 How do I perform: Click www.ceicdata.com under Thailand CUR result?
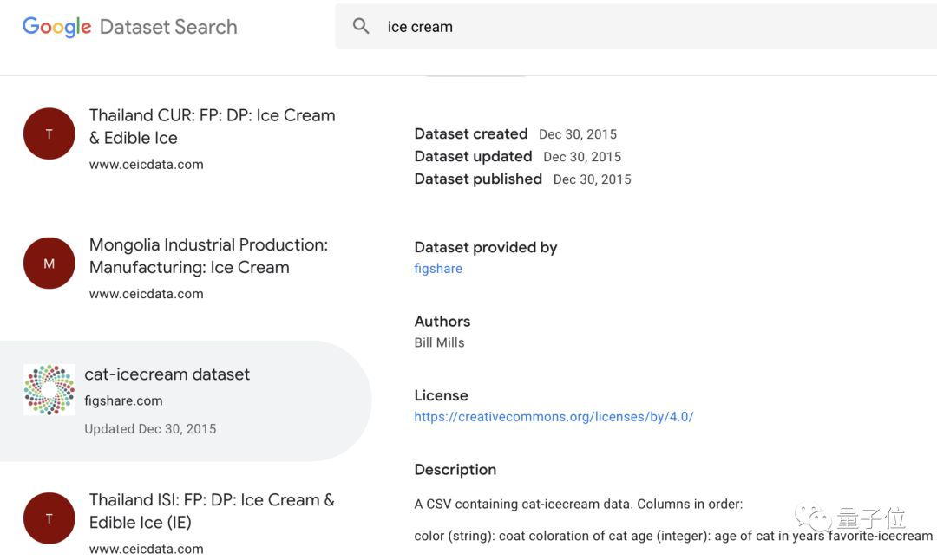click(146, 164)
